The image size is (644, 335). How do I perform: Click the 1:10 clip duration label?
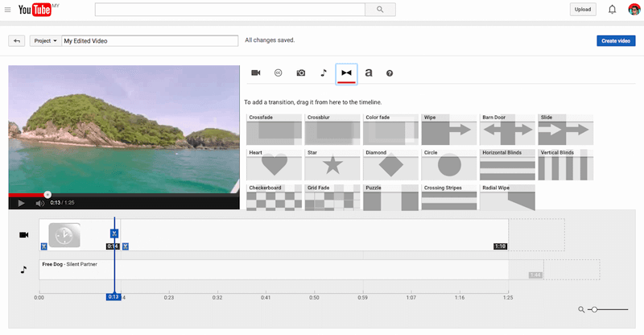(x=500, y=246)
